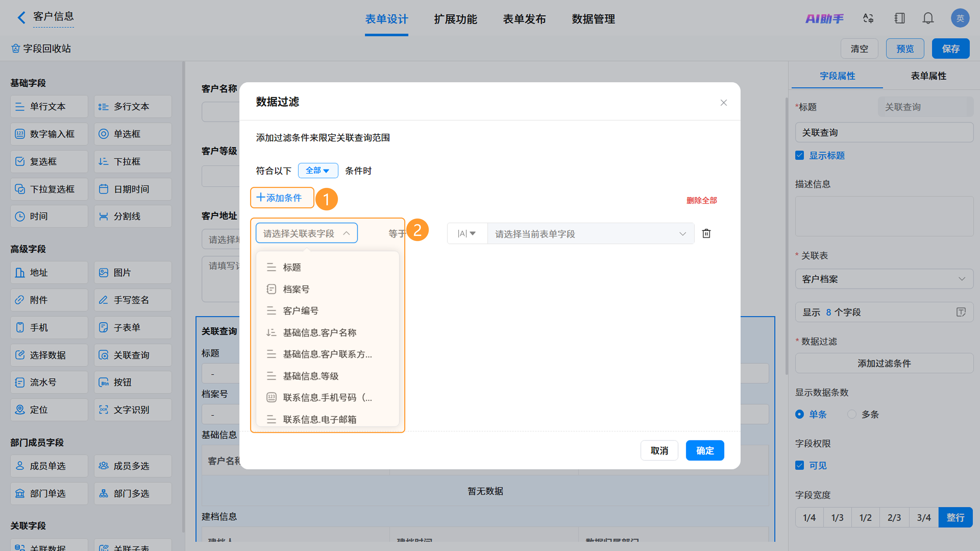The width and height of the screenshot is (980, 551).
Task: Add a 关联查询 field from palette
Action: click(133, 355)
